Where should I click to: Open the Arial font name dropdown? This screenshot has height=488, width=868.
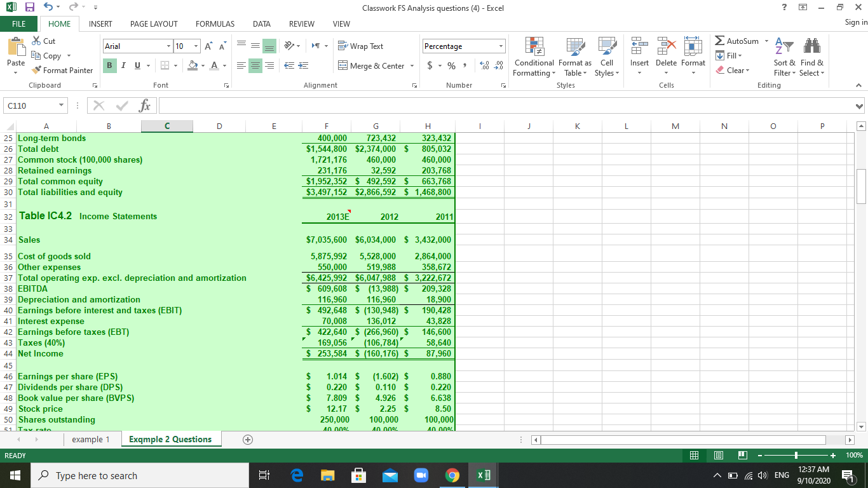pyautogui.click(x=168, y=46)
